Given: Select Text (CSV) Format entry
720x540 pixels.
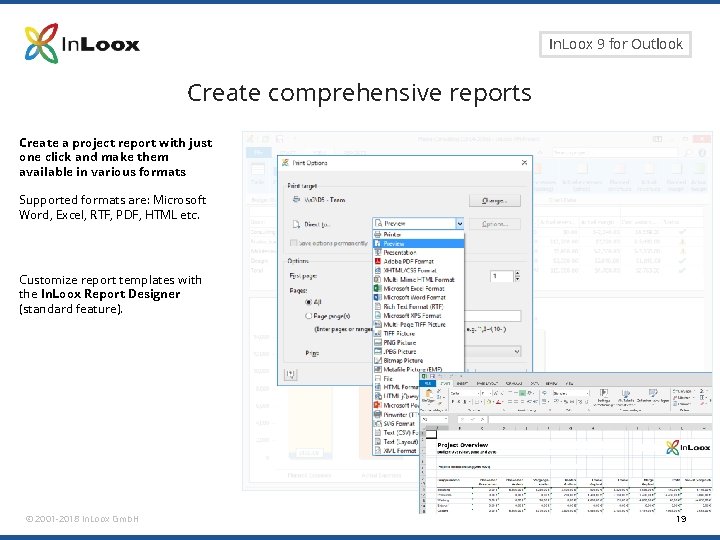Looking at the screenshot, I should [396, 433].
